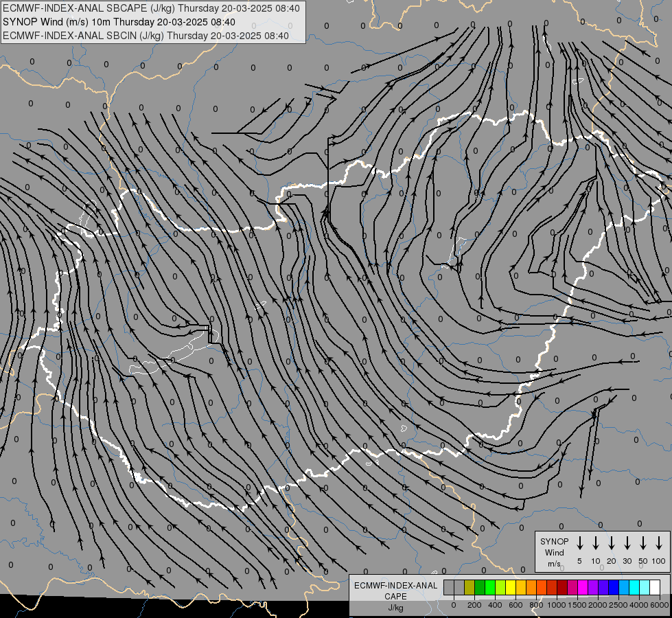Click the 400 tick label on CAPE scale
This screenshot has height=618, width=672.
pos(495,605)
